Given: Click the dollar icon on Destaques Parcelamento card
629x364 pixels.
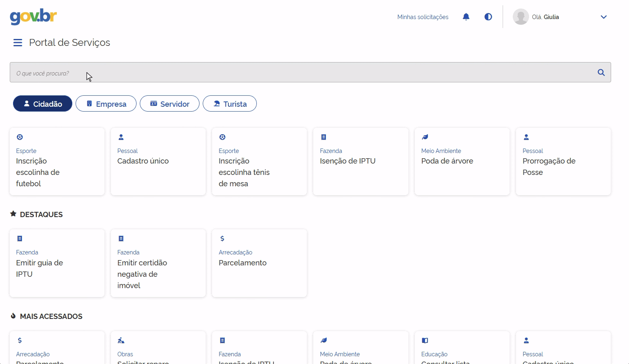Looking at the screenshot, I should coord(222,239).
